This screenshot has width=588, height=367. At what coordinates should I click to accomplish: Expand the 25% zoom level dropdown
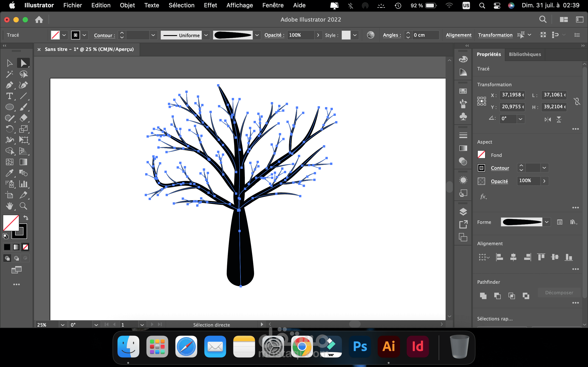[62, 325]
